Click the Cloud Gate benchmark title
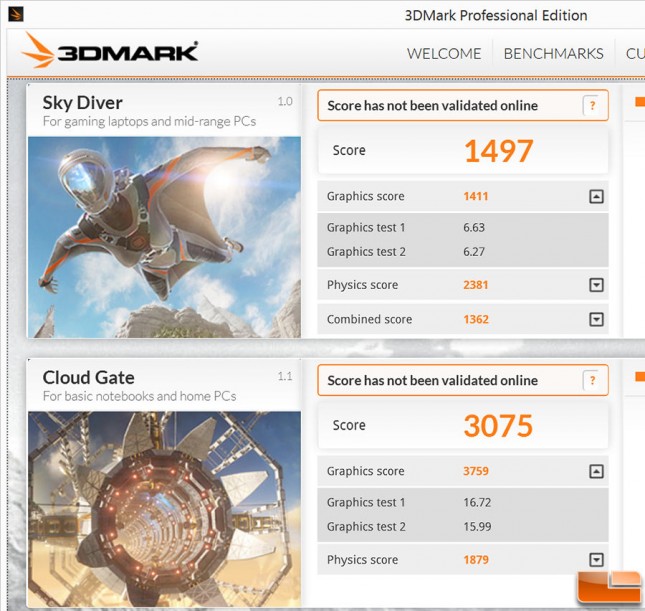 tap(88, 377)
